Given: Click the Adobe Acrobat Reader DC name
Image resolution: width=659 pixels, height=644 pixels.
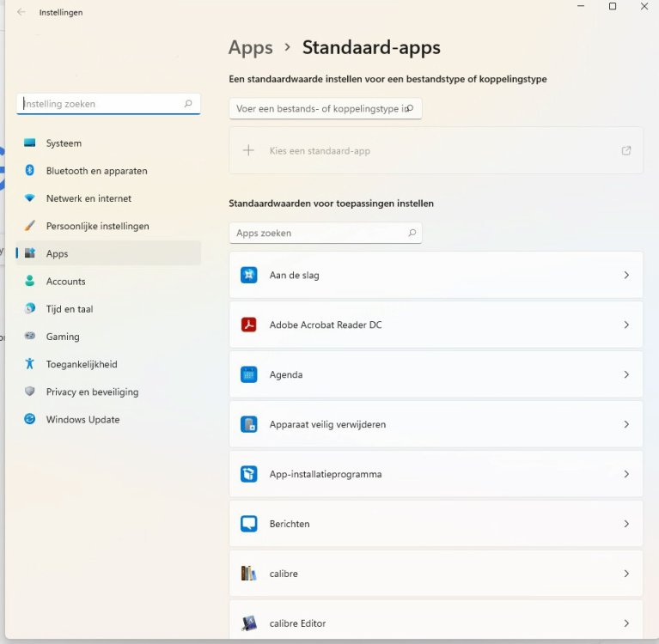Looking at the screenshot, I should 326,325.
